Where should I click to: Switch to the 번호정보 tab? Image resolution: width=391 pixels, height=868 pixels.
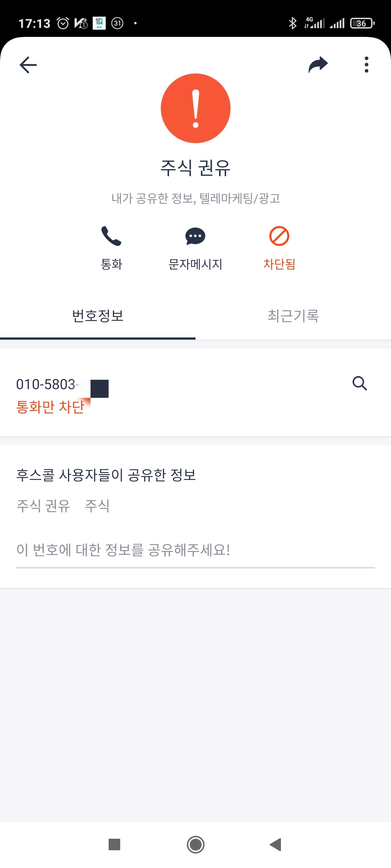(98, 316)
